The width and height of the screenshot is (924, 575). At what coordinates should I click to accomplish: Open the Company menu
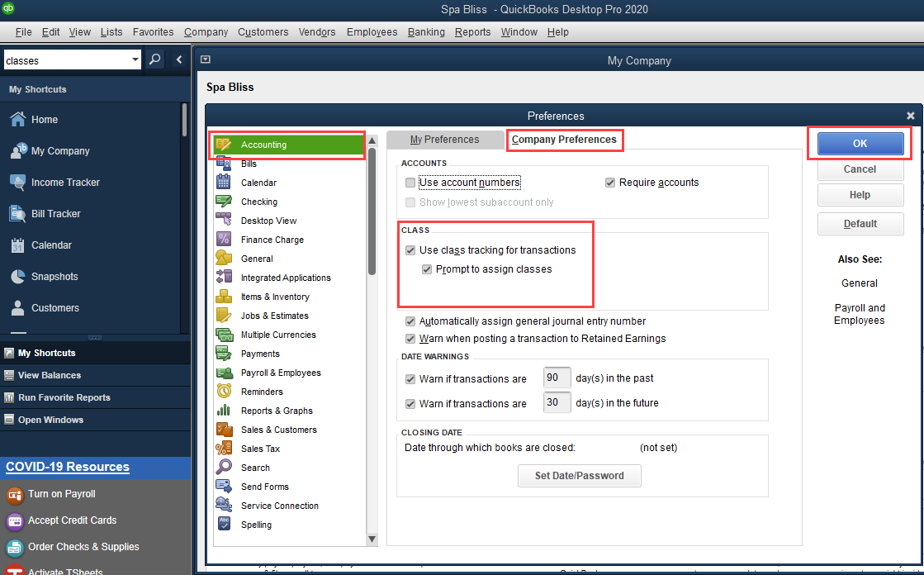(x=206, y=32)
